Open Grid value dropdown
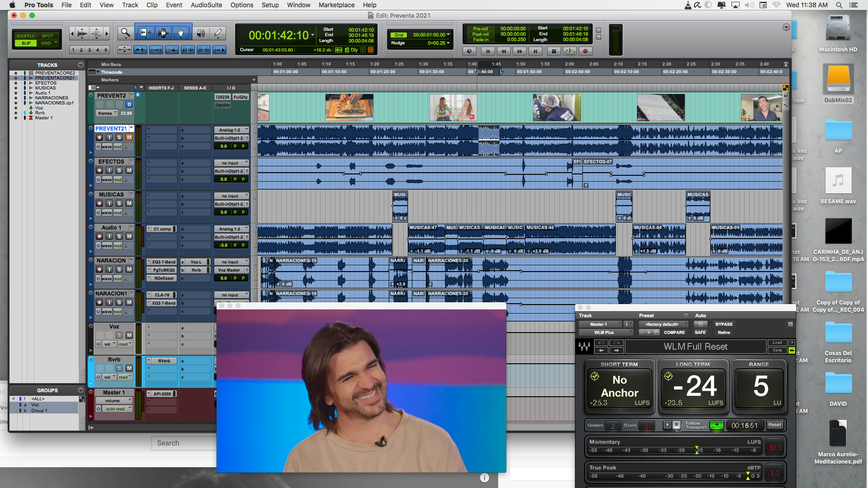The image size is (868, 488). point(448,35)
